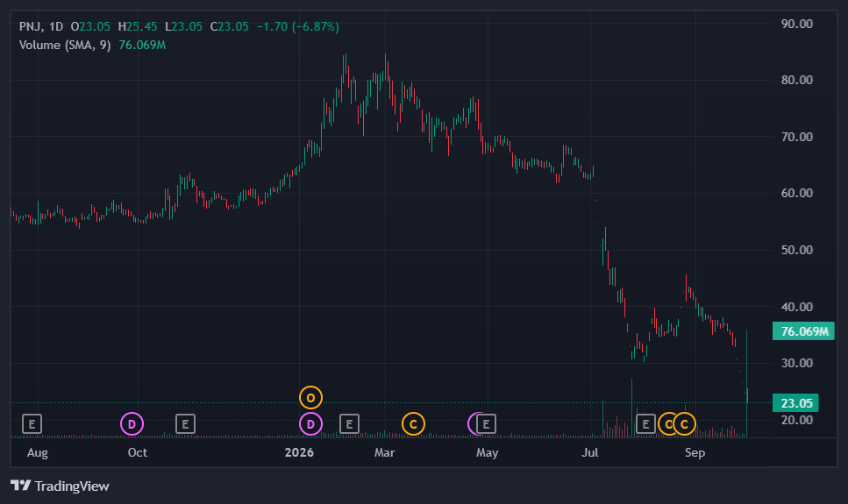Click the 50.00 price axis label
The height and width of the screenshot is (504, 848).
click(x=796, y=250)
